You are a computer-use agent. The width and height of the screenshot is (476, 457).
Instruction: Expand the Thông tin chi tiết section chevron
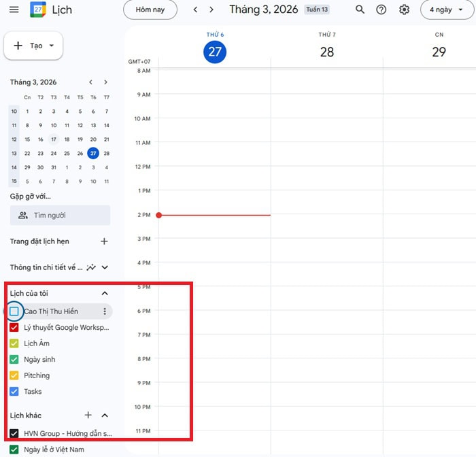(105, 268)
